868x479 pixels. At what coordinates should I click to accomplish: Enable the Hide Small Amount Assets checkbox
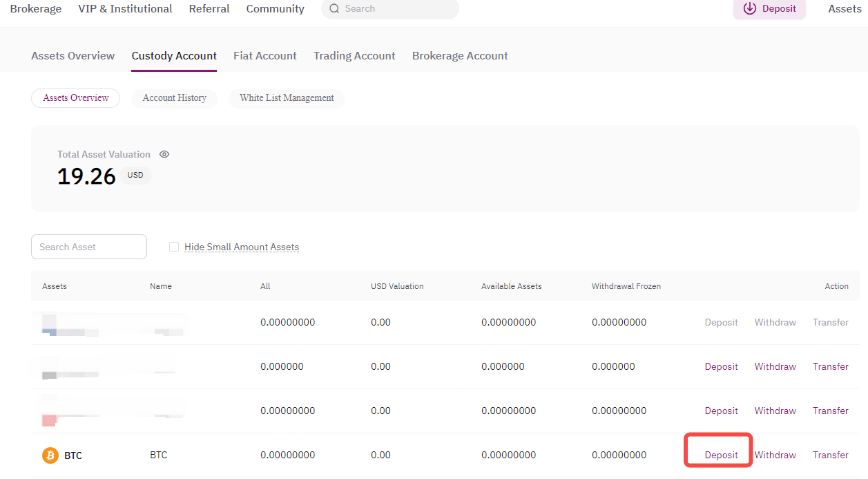tap(173, 246)
